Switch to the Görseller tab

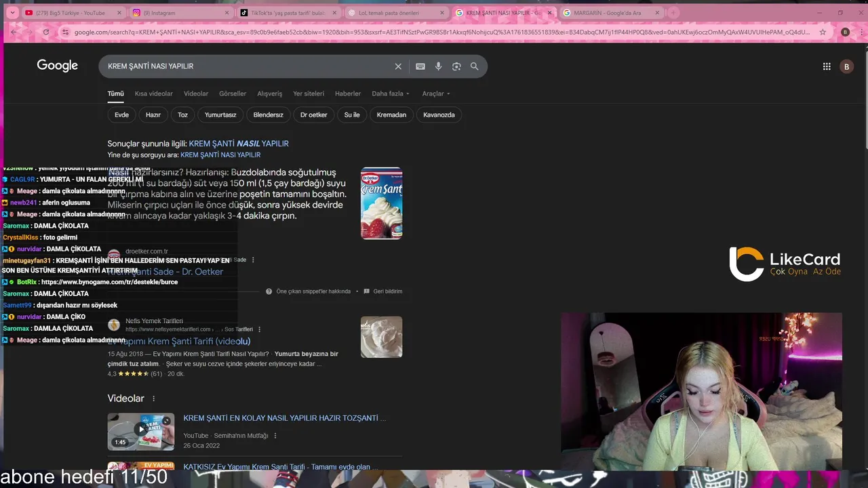click(x=233, y=94)
